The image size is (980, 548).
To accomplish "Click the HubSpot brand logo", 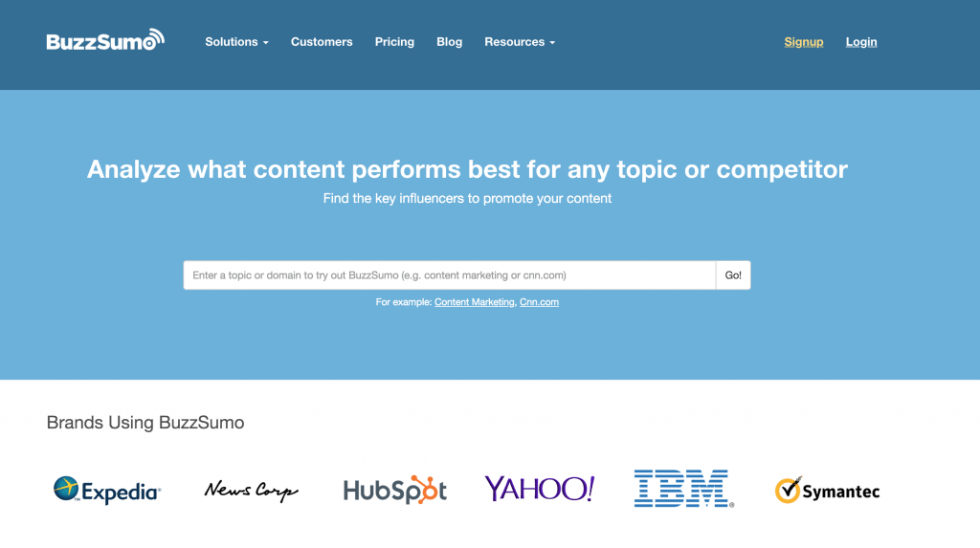I will [395, 490].
